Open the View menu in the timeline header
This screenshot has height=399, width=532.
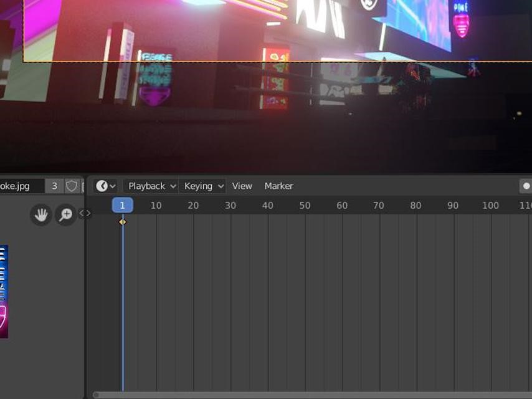pyautogui.click(x=241, y=186)
